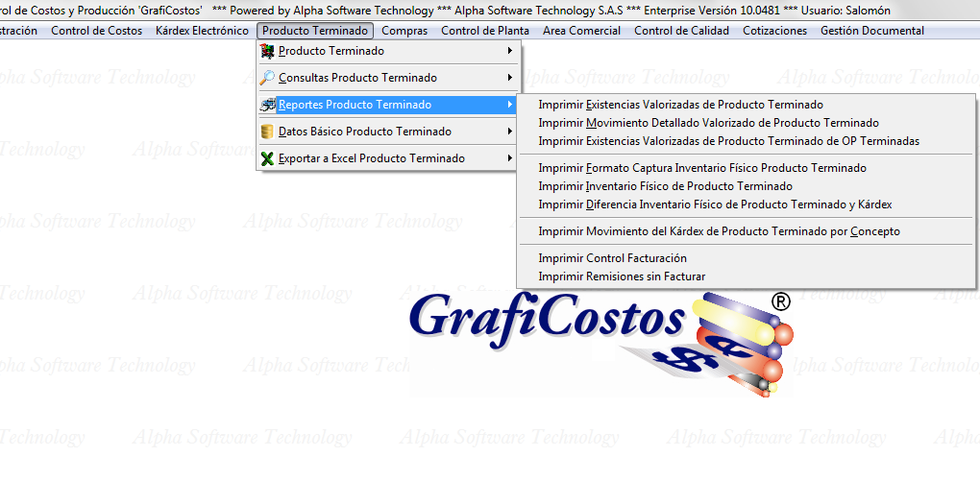Choose Imprimir Formato Captura Inventario Físico

tap(702, 168)
